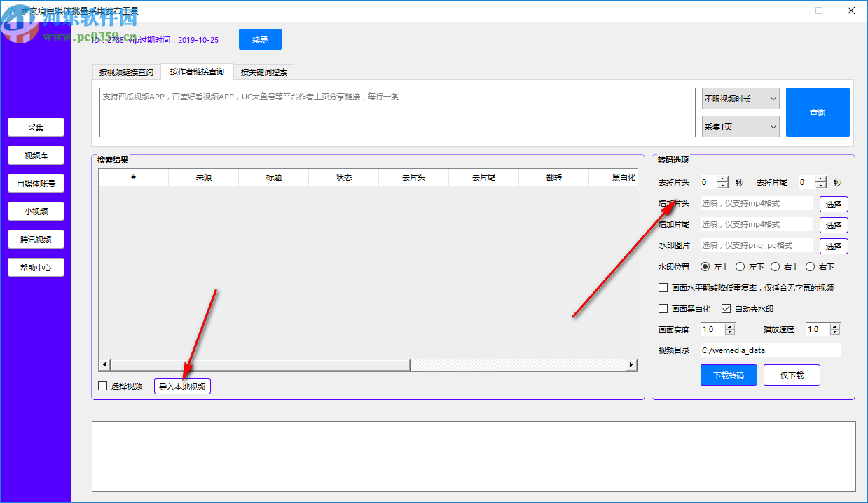The height and width of the screenshot is (503, 868).
Task: Expand the 采集1页 page count dropdown
Action: 740,127
